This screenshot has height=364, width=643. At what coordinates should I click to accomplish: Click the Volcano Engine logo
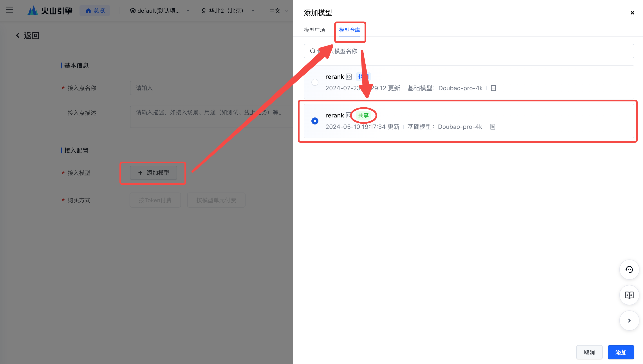[50, 11]
